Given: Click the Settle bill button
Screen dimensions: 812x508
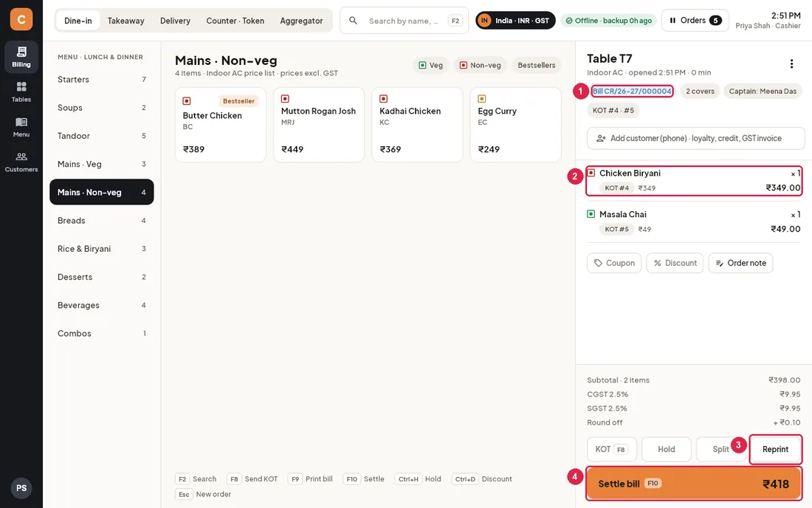Looking at the screenshot, I should tap(694, 484).
